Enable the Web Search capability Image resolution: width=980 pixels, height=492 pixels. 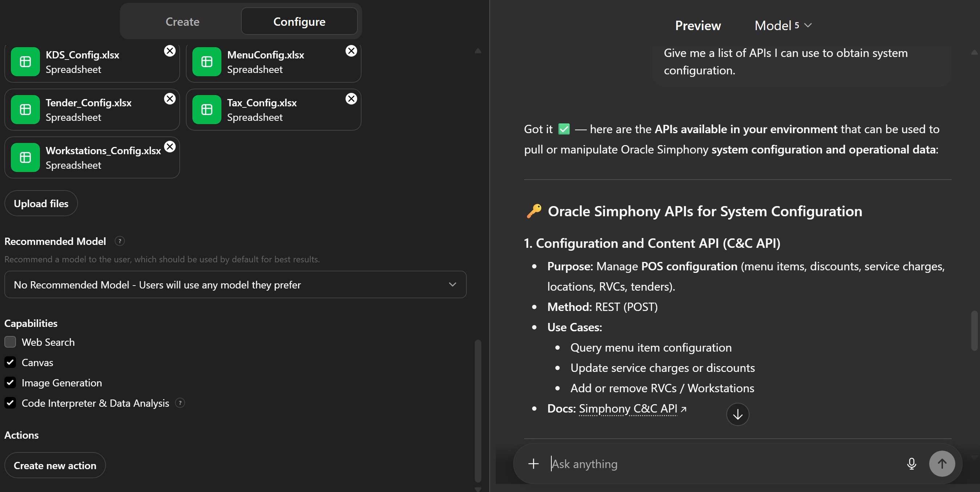coord(10,342)
